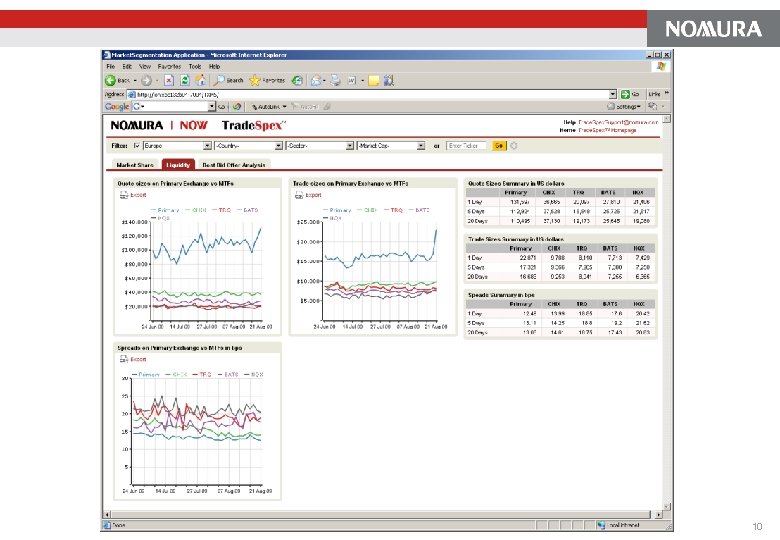Screen dimensions: 780x540
Task: Open the View menu
Action: pos(145,66)
